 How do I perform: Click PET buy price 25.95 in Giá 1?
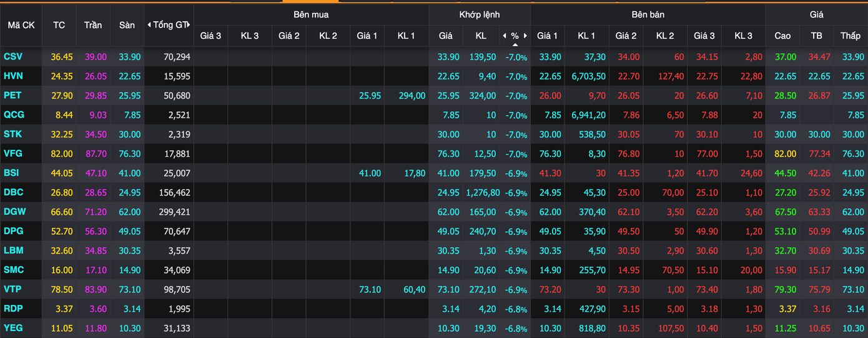coord(368,96)
